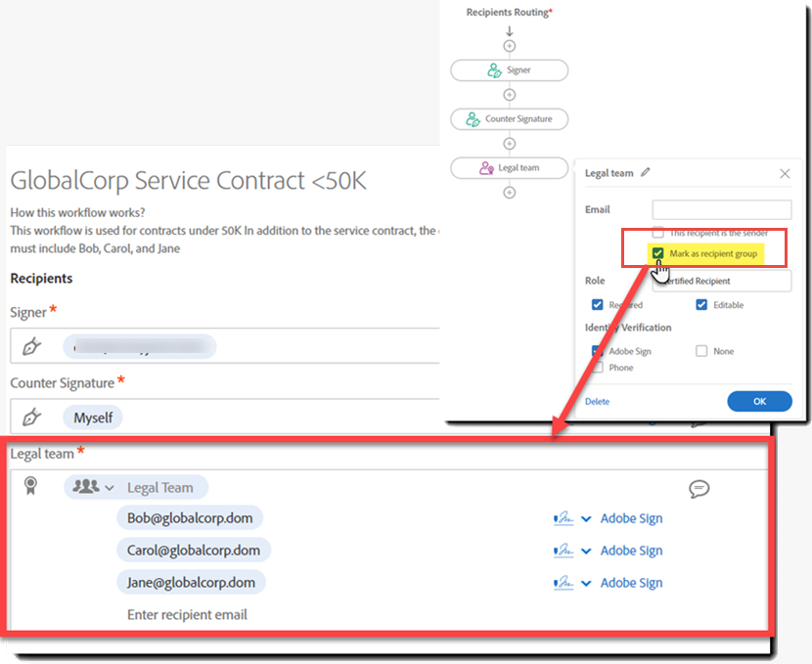
Task: Click the 'Recipients Routing' label
Action: (509, 13)
